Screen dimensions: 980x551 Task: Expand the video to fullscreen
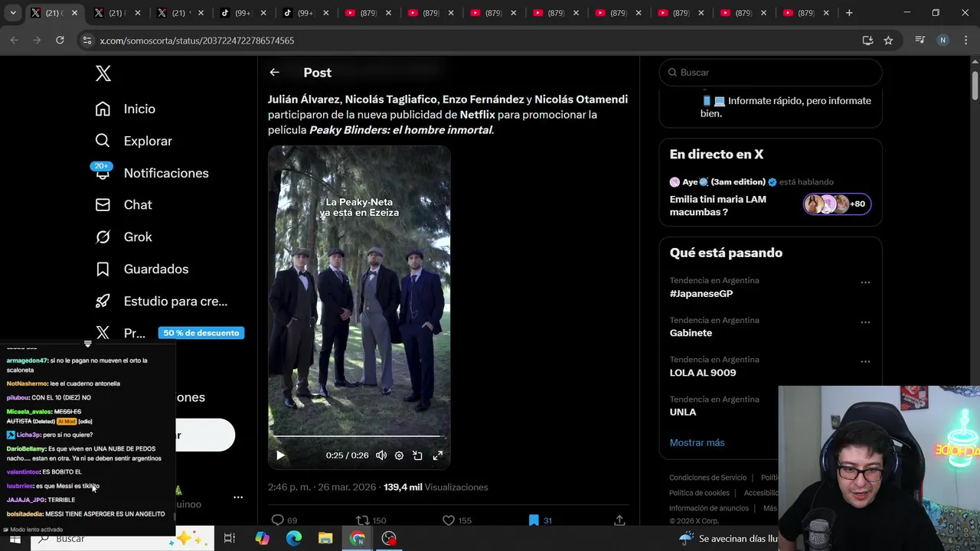coord(438,455)
